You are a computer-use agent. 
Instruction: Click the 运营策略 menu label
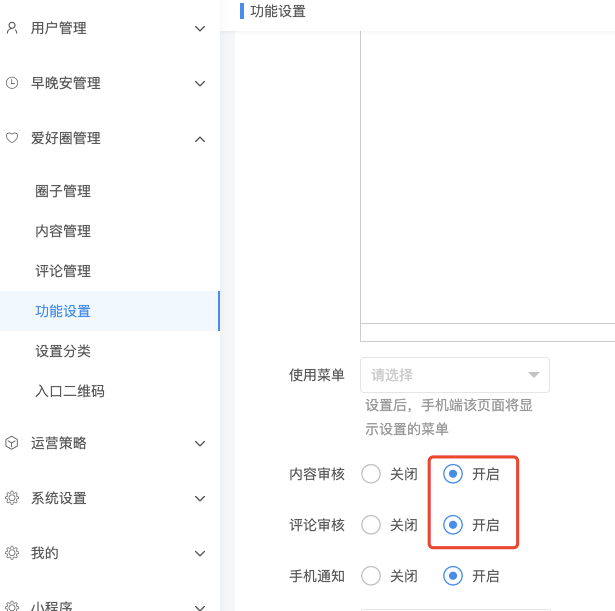coord(59,443)
